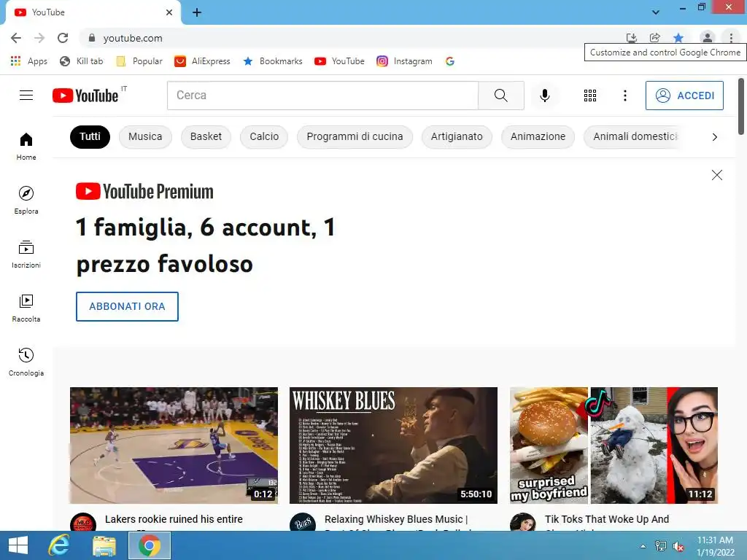Image resolution: width=747 pixels, height=560 pixels.
Task: Open the Instagram bookmark
Action: [404, 61]
